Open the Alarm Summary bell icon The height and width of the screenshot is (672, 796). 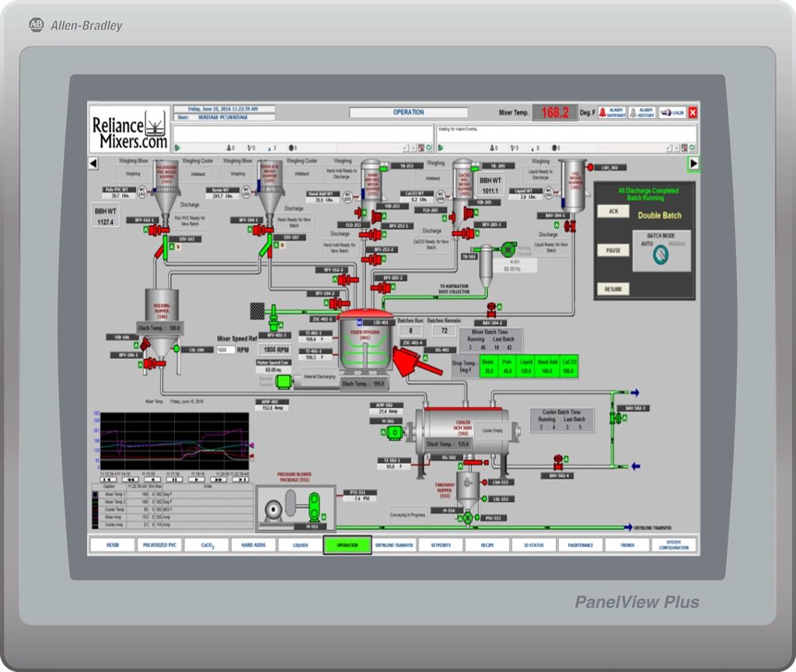click(612, 113)
